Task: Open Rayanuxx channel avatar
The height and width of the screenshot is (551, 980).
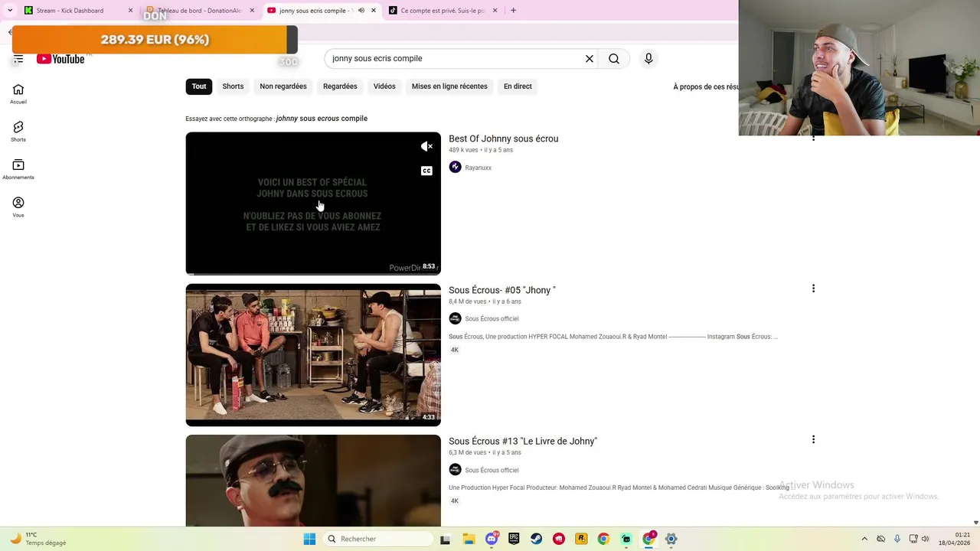Action: [455, 167]
